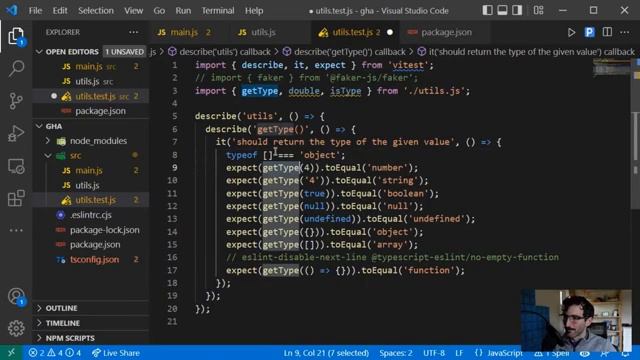Click line number 9 in gutter

[x=175, y=168]
